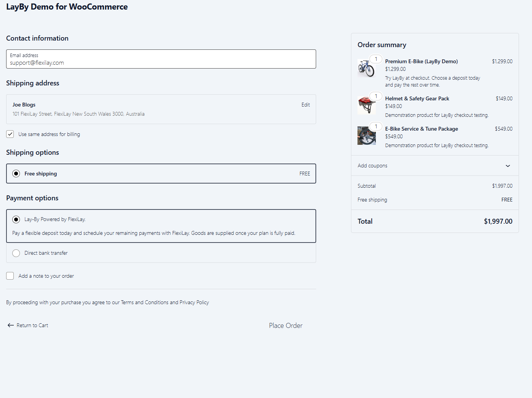The height and width of the screenshot is (398, 532).
Task: Select the Free shipping radio button
Action: (16, 174)
